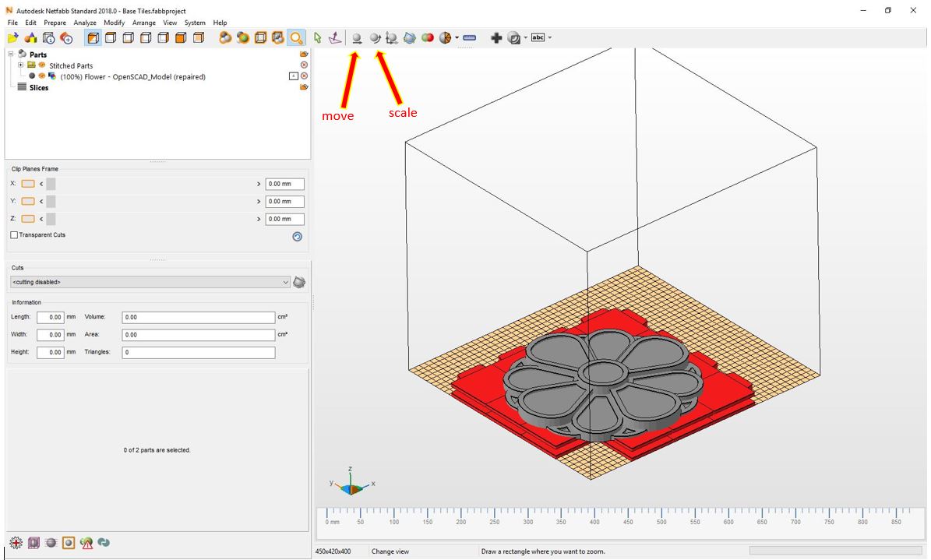Toggle the X clip plane button

coord(28,184)
